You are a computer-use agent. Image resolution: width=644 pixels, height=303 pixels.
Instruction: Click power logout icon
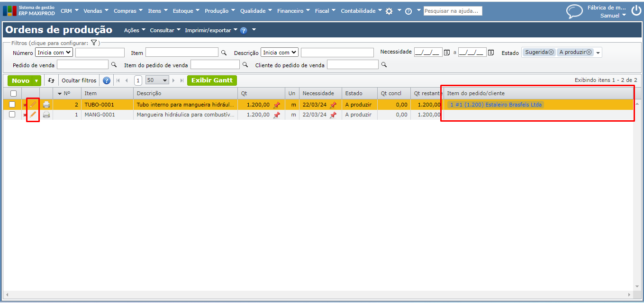pyautogui.click(x=635, y=11)
